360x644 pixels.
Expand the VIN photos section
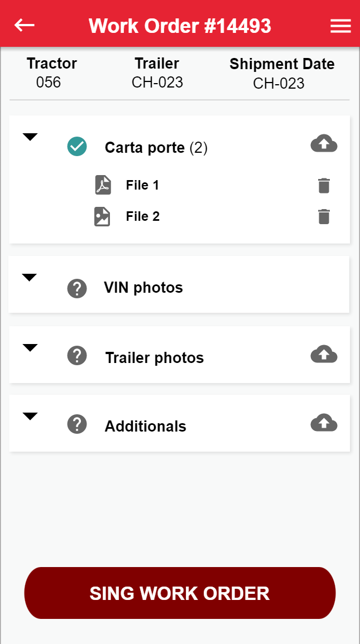coord(30,278)
